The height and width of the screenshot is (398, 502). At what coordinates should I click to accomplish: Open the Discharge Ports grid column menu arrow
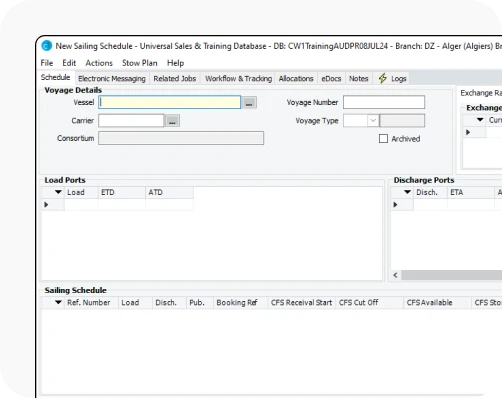click(407, 192)
